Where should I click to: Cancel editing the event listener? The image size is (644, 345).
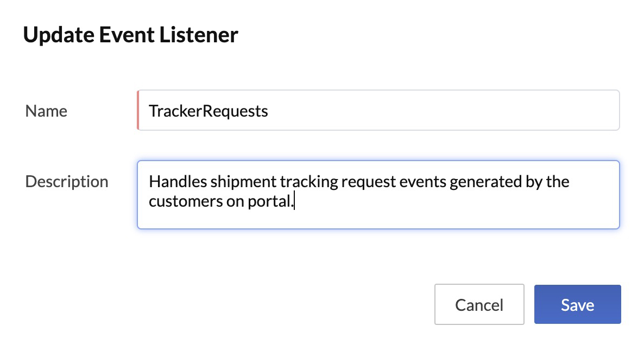pos(479,304)
